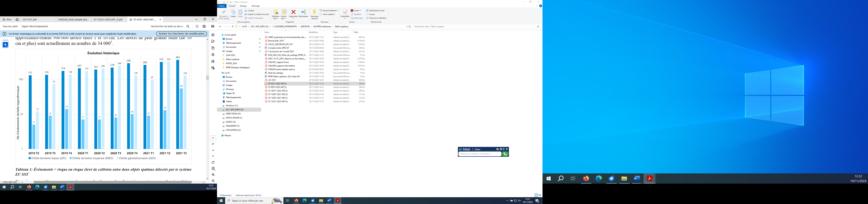Open the Nouvel élément dropdown
Image resolution: width=868 pixels, height=204 pixels.
tap(330, 11)
